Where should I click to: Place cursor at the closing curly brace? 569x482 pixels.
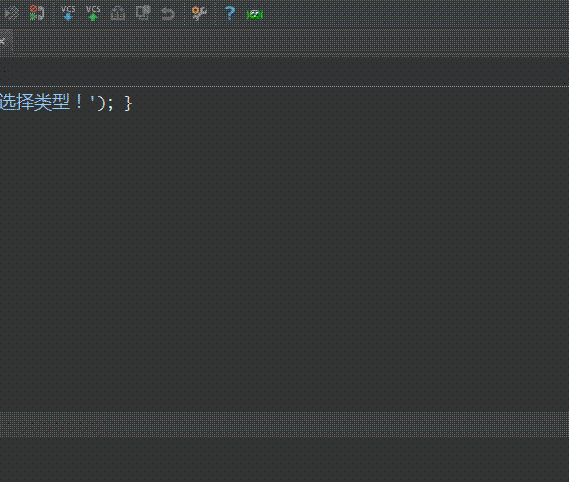[x=128, y=103]
